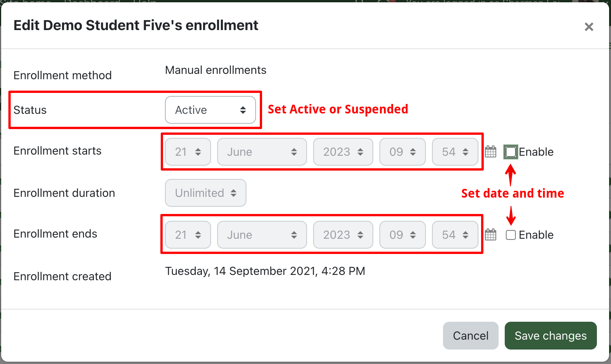Open Enrollment starts minute dropdown
The height and width of the screenshot is (364, 611).
[x=455, y=152]
